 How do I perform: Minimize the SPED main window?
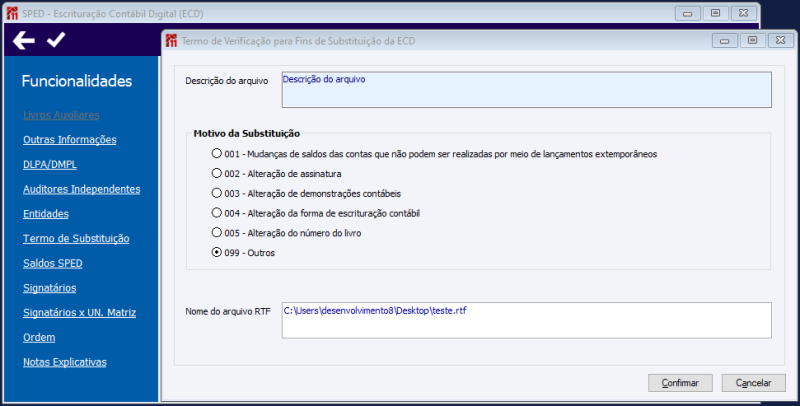pyautogui.click(x=688, y=14)
